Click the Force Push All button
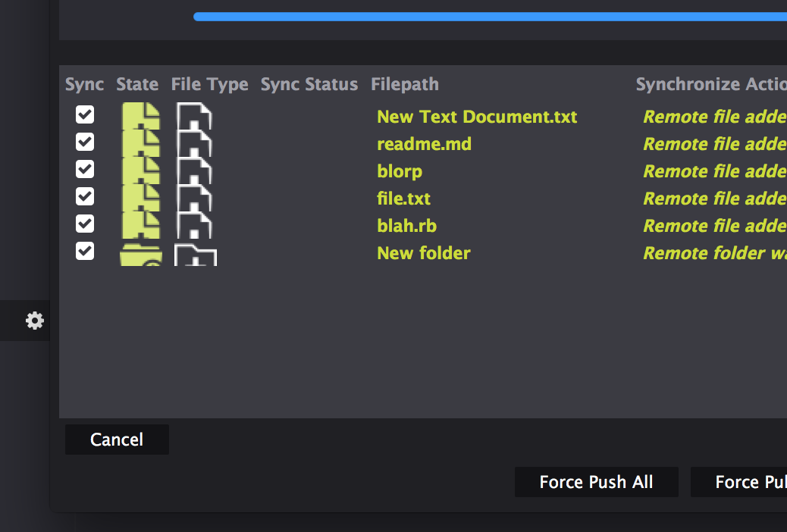 tap(596, 482)
